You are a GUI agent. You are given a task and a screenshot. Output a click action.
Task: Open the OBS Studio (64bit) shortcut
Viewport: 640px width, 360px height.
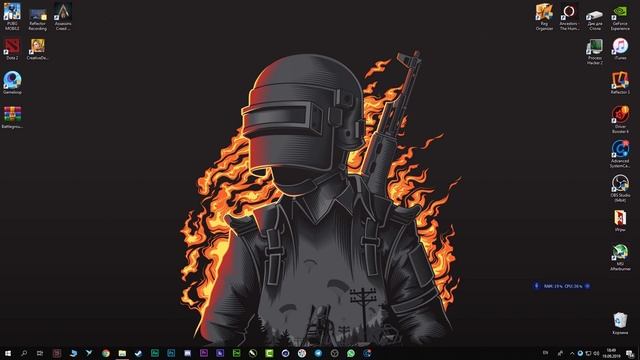point(620,188)
